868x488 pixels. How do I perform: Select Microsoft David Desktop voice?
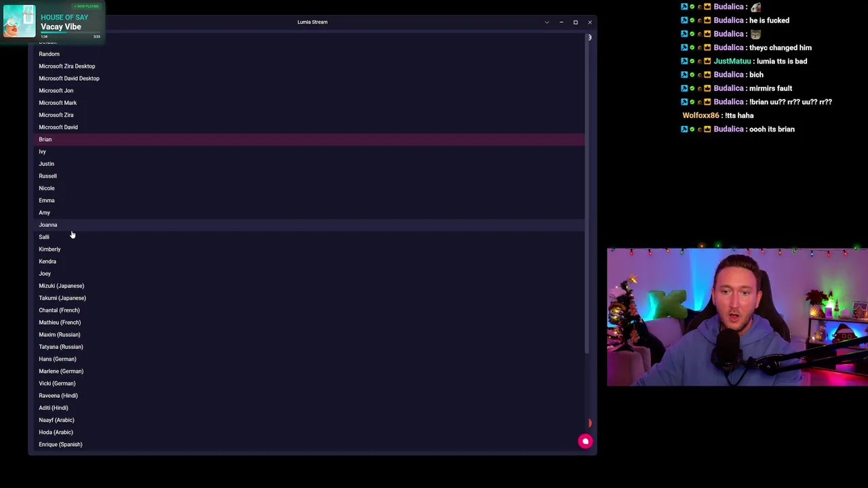click(x=309, y=79)
